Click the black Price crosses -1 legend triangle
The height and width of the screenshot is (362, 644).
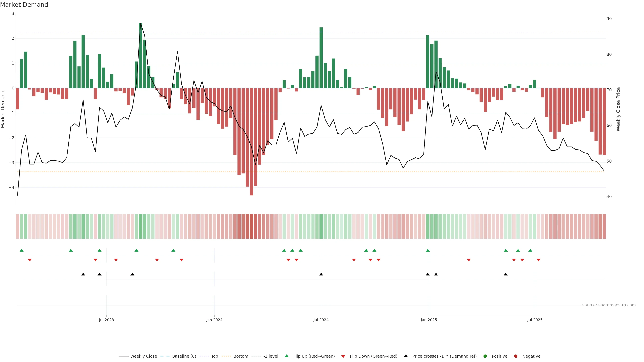pyautogui.click(x=406, y=356)
